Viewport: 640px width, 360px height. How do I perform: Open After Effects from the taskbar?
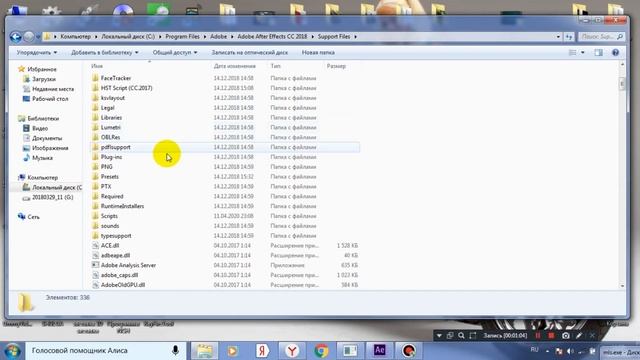(x=379, y=350)
